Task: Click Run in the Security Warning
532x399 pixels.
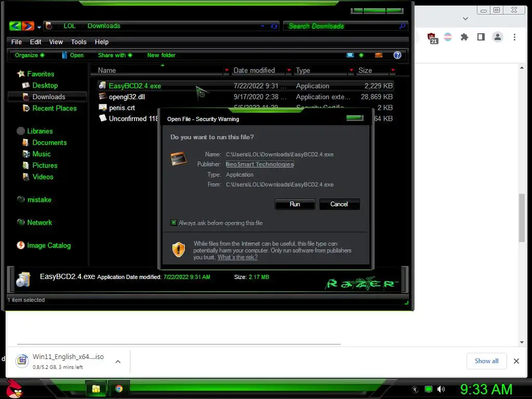Action: (295, 204)
